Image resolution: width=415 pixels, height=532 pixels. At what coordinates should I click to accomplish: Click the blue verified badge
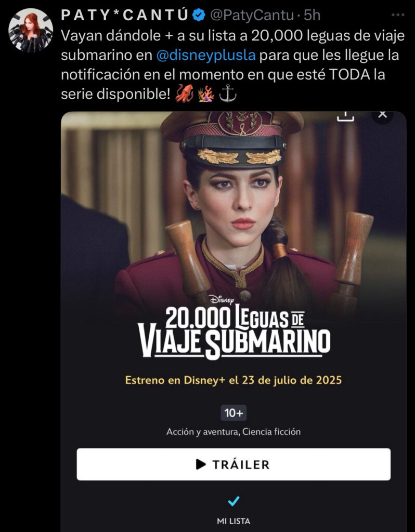coord(199,15)
